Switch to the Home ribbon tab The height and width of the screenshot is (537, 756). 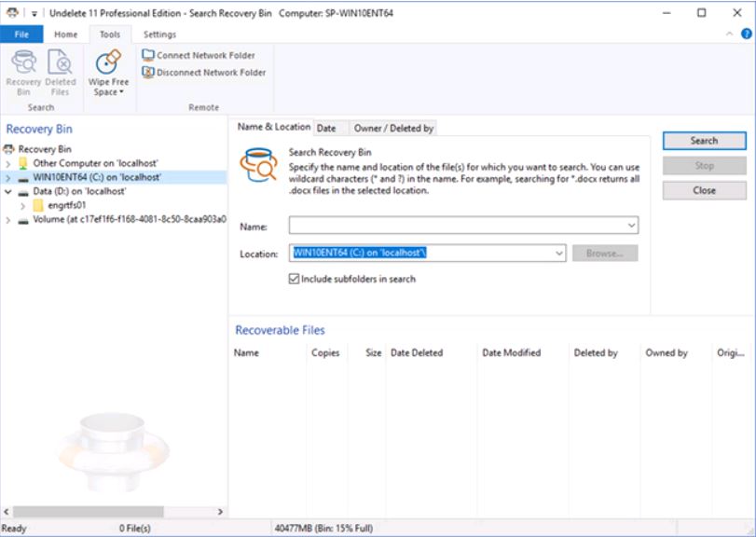[65, 34]
